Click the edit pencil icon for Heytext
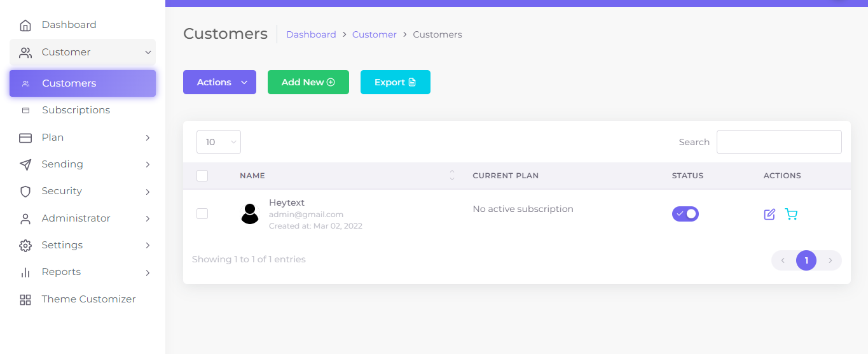Screen dimensions: 868x354 (769, 215)
